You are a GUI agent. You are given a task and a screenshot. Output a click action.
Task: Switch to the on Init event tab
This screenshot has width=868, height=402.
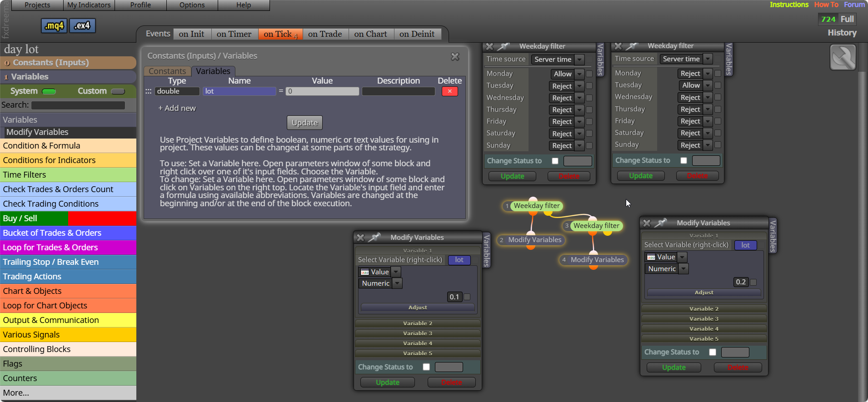(x=192, y=34)
